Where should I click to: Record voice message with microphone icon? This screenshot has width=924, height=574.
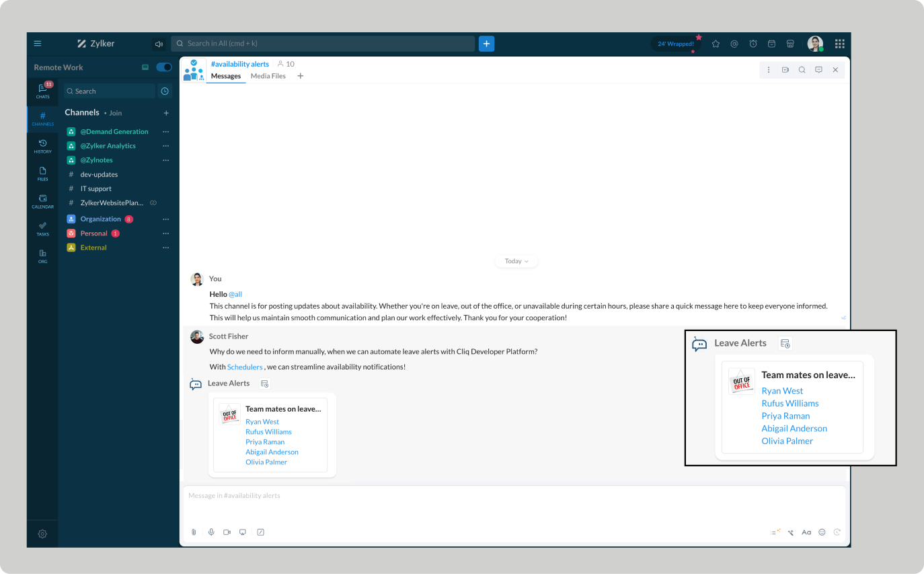[x=211, y=532]
